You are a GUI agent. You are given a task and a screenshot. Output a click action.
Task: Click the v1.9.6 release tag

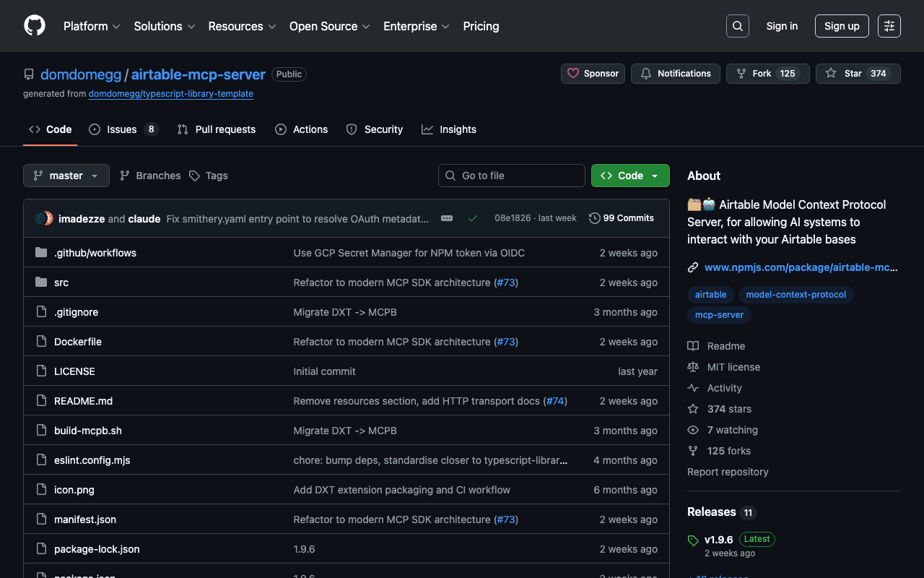(718, 540)
